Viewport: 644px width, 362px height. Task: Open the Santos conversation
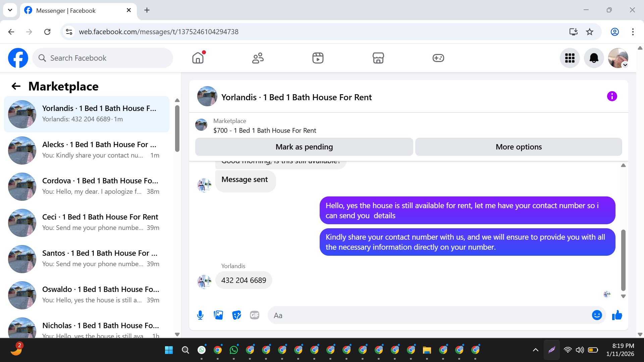coord(87,259)
